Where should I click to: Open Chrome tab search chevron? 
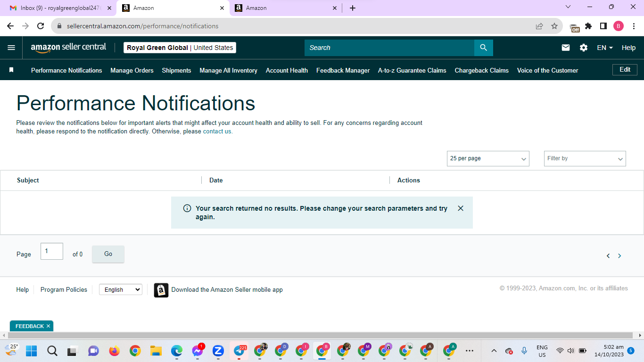(568, 7)
